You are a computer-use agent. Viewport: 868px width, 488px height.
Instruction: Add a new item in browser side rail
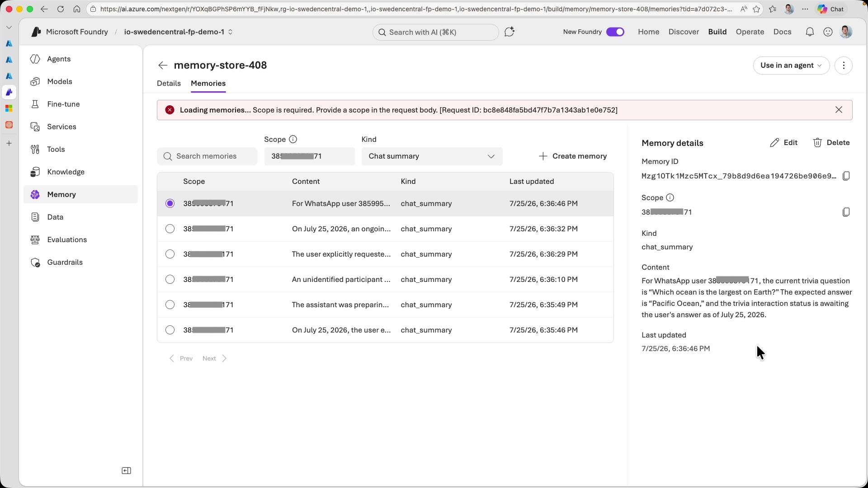pos(9,143)
